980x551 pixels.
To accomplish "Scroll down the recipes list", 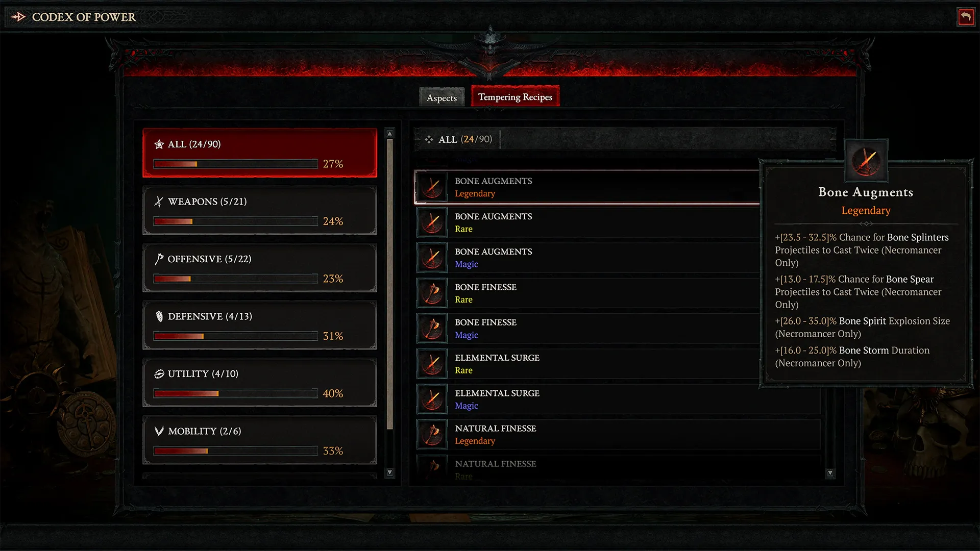I will tap(832, 473).
